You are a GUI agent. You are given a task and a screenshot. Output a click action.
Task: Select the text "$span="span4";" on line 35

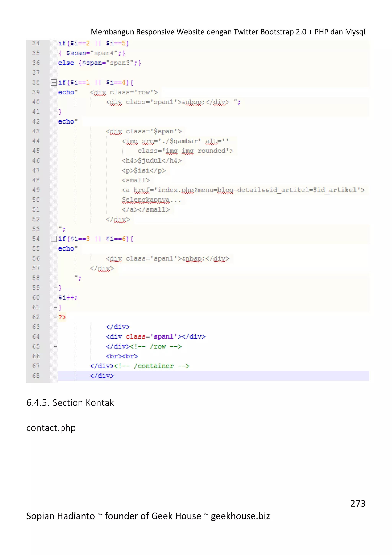pyautogui.click(x=94, y=53)
